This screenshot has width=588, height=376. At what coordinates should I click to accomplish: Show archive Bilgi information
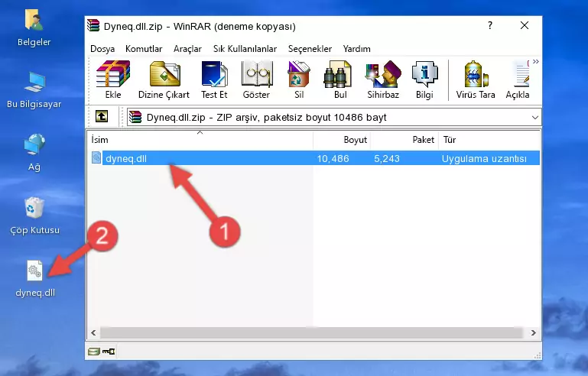[x=424, y=79]
